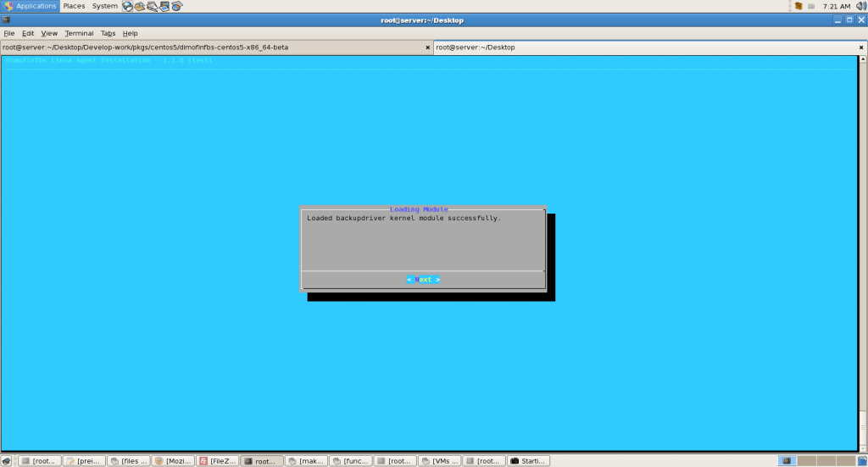Image resolution: width=868 pixels, height=467 pixels.
Task: Close the dimofinfbs-centos5-x86_64-beta terminal tab
Action: (x=427, y=47)
